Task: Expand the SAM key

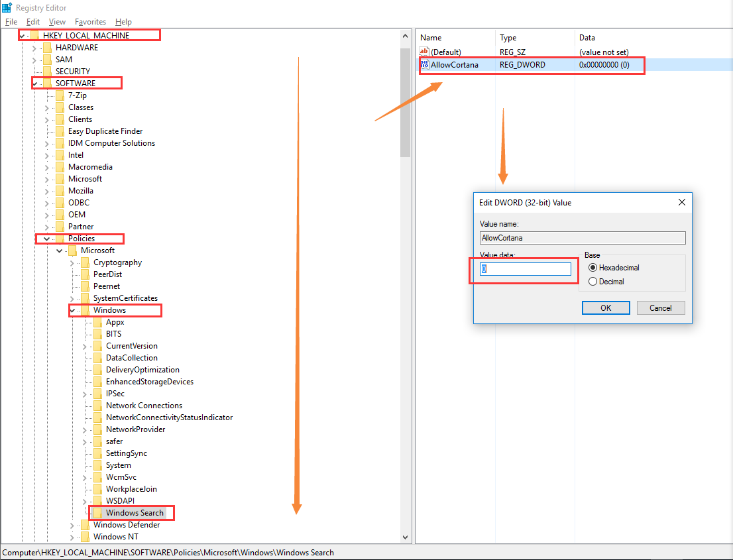Action: click(x=34, y=60)
